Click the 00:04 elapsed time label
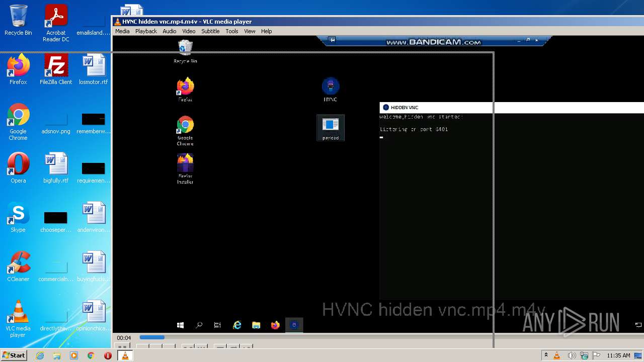 [124, 338]
